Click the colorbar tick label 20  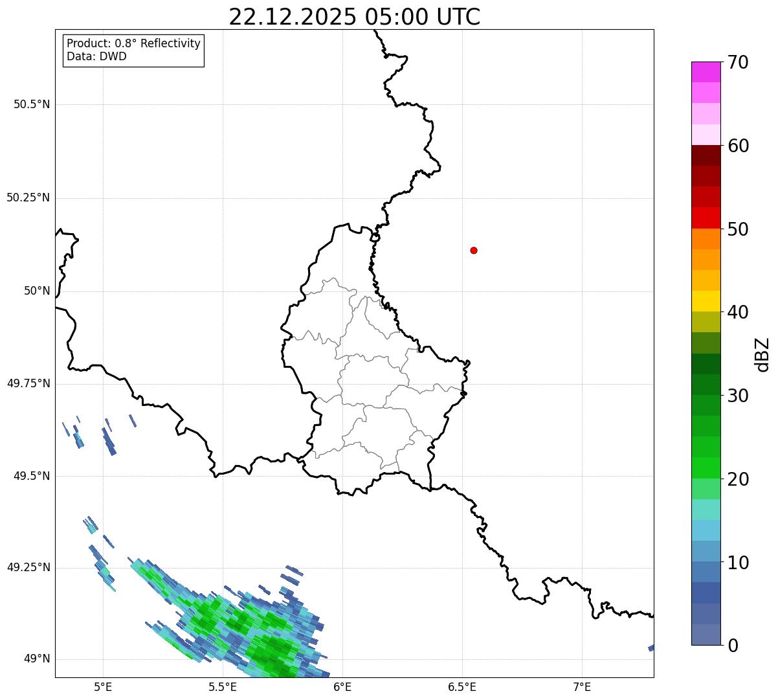point(738,479)
